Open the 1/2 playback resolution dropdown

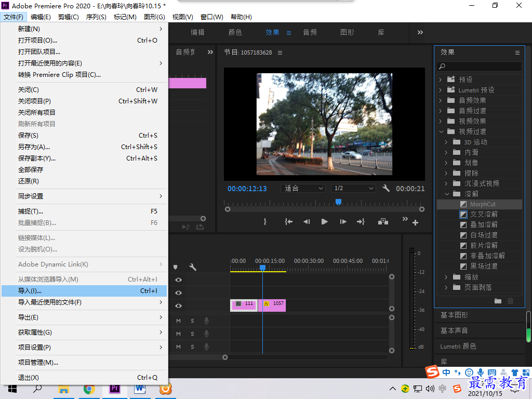pyautogui.click(x=353, y=188)
